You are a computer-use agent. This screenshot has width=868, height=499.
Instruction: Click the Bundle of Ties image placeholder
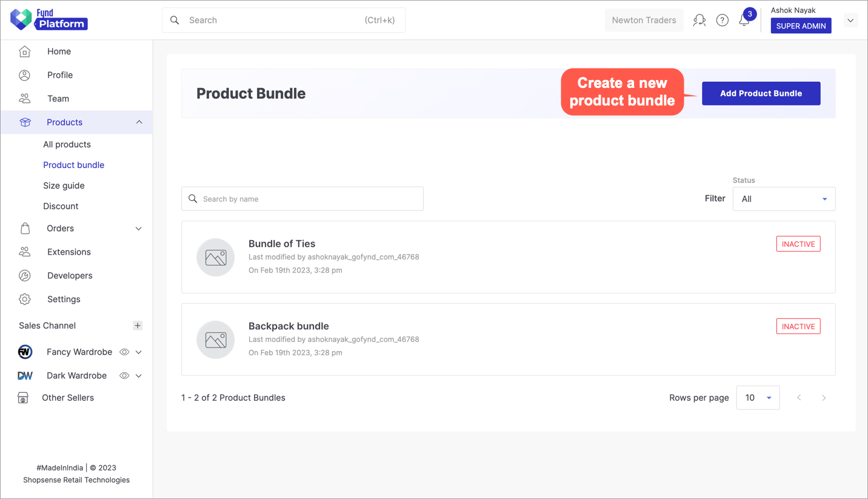[216, 257]
